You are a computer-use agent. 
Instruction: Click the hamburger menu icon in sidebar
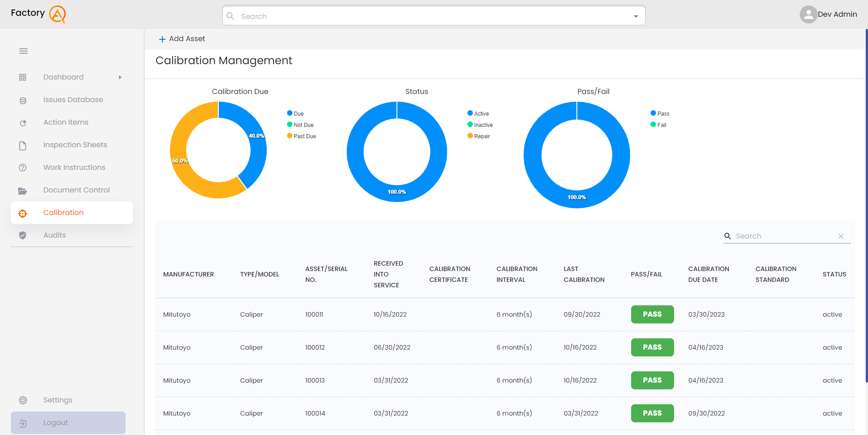point(24,51)
